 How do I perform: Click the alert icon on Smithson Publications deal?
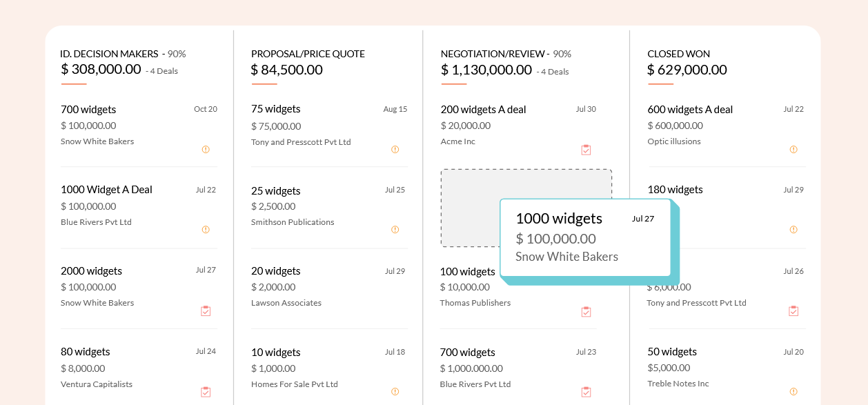[395, 229]
